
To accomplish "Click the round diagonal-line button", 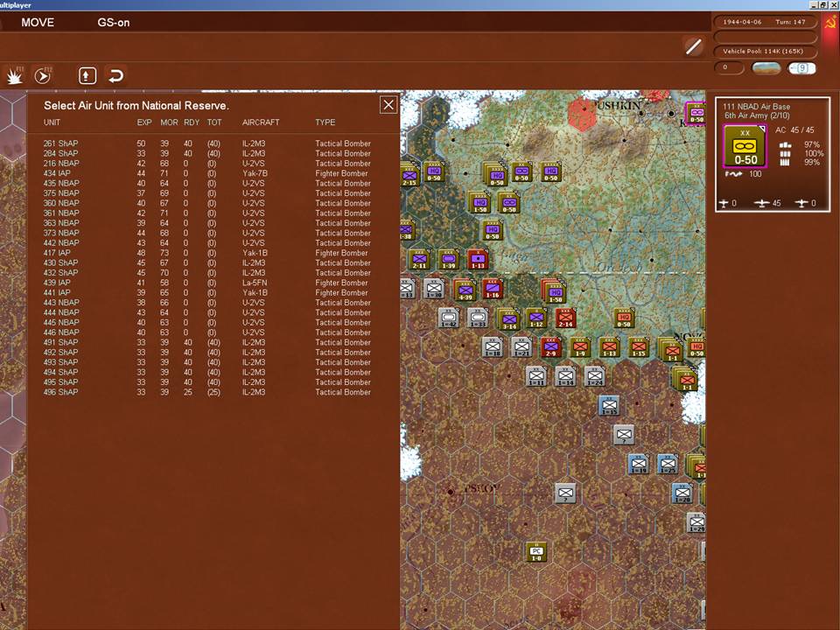I will coord(694,46).
